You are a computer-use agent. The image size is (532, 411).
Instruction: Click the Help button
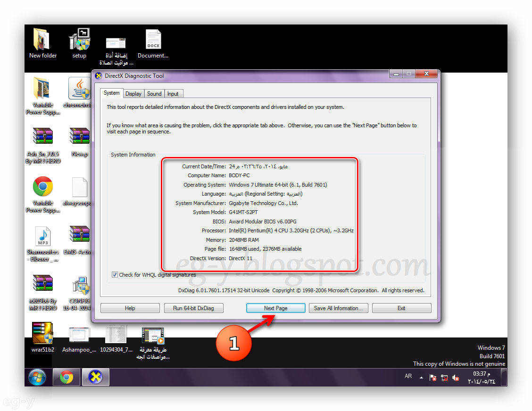click(130, 308)
